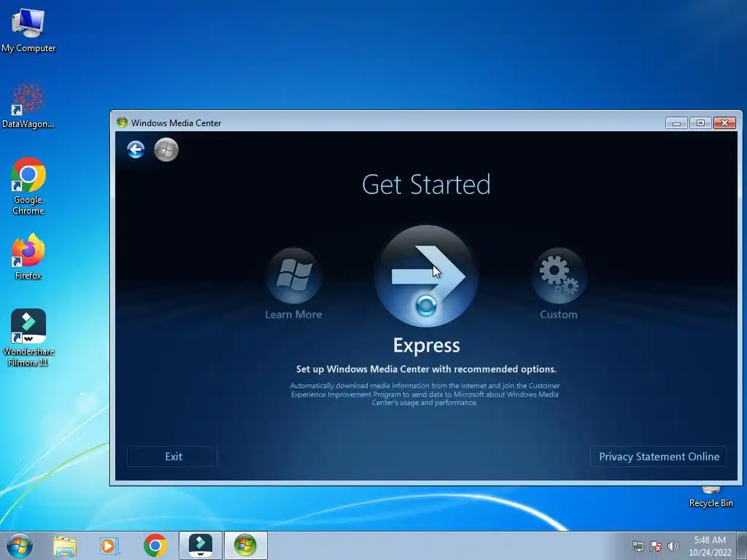Image resolution: width=747 pixels, height=560 pixels.
Task: Maximize the Windows Media Center window
Action: 700,122
